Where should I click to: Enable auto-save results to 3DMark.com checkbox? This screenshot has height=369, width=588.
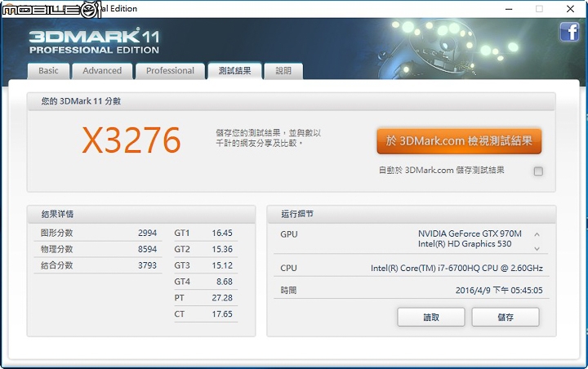click(538, 171)
